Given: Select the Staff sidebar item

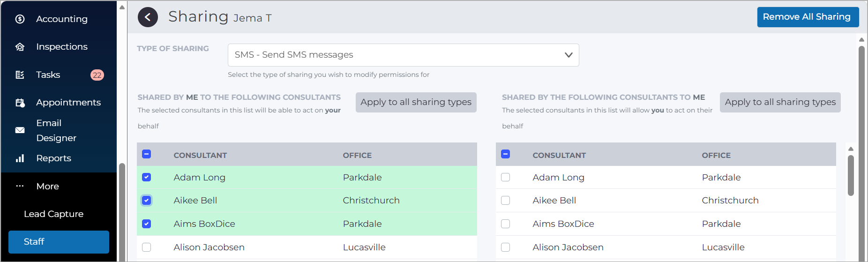Looking at the screenshot, I should (59, 242).
